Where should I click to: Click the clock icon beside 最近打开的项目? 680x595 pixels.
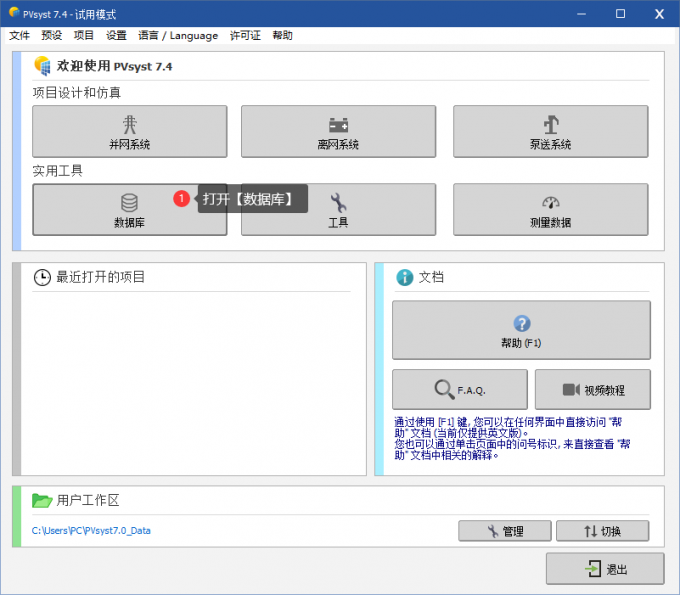(x=42, y=278)
